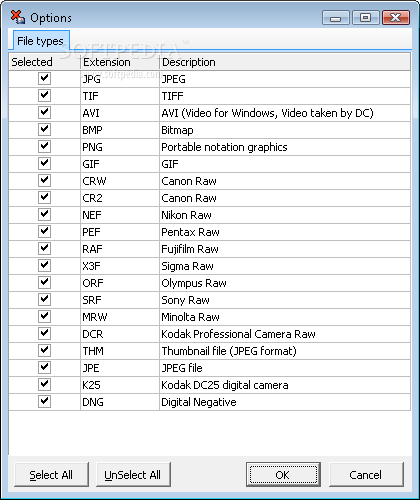Viewport: 420px width, 500px height.
Task: Sort by the Extension column header
Action: [x=120, y=62]
